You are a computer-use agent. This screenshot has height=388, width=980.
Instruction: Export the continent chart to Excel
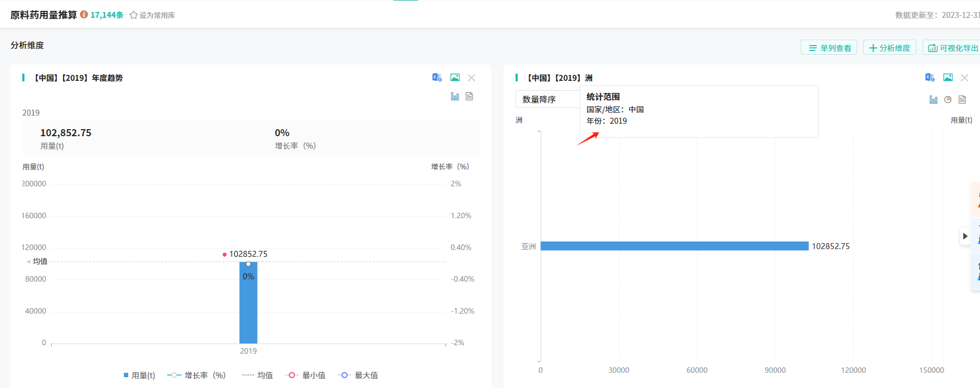pyautogui.click(x=929, y=78)
